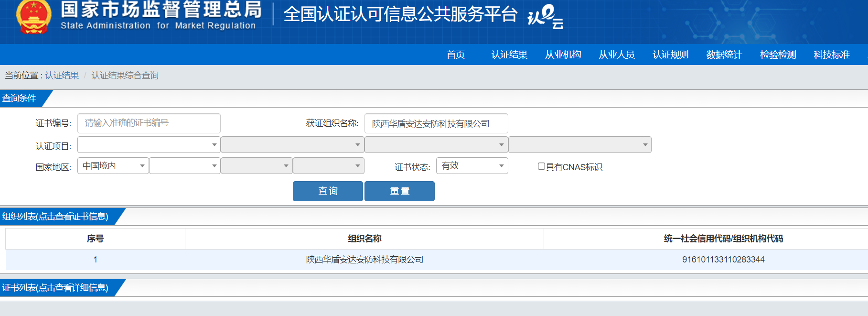Click the 组织列表 section header
The image size is (868, 316).
[x=55, y=217]
